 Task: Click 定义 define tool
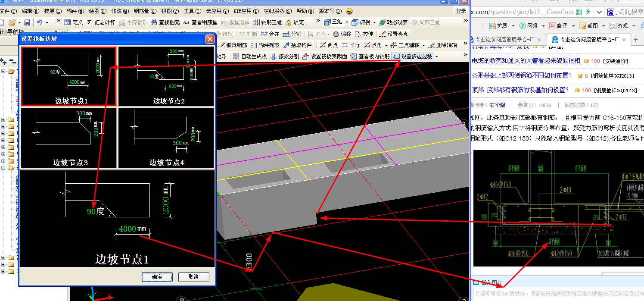[73, 22]
